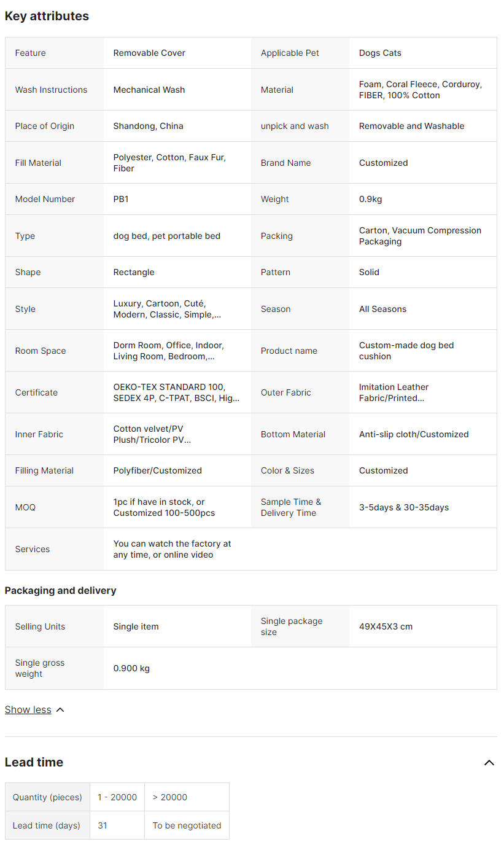
Task: Click the 3-5days & 30-35days value
Action: (x=404, y=507)
